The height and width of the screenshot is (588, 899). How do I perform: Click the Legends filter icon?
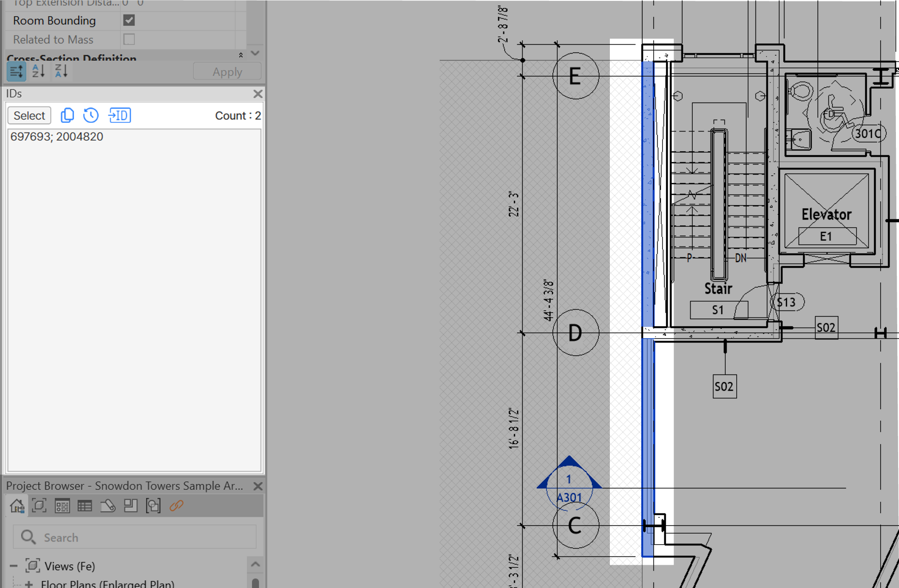pyautogui.click(x=62, y=506)
